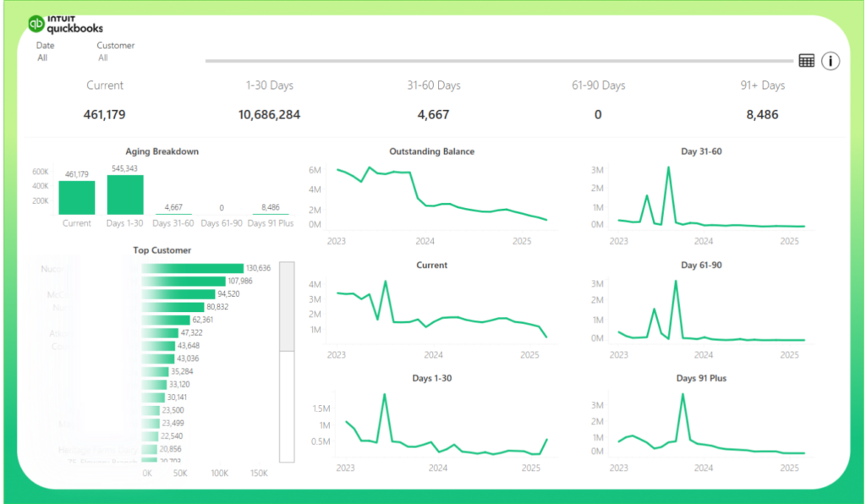Click the Current KPI value 461,179
This screenshot has height=504, width=866.
tap(104, 115)
